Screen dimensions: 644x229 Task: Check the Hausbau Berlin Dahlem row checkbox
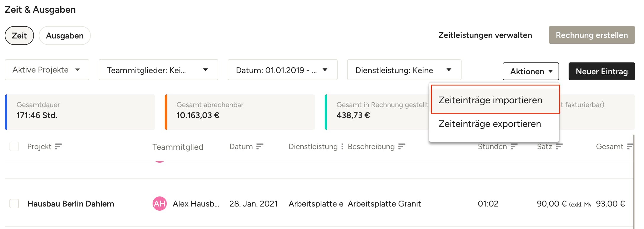click(14, 204)
